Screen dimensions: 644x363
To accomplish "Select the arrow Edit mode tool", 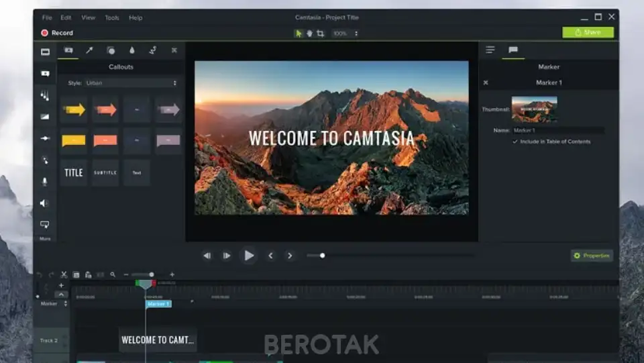I will [x=299, y=34].
